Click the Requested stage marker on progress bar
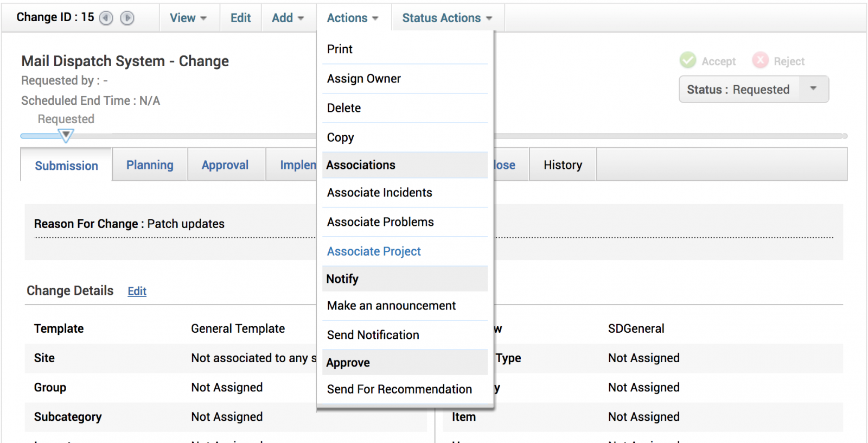Image resolution: width=868 pixels, height=443 pixels. coord(66,135)
